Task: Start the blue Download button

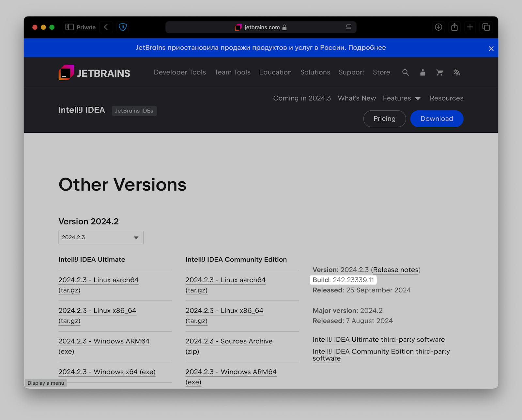Action: [437, 118]
